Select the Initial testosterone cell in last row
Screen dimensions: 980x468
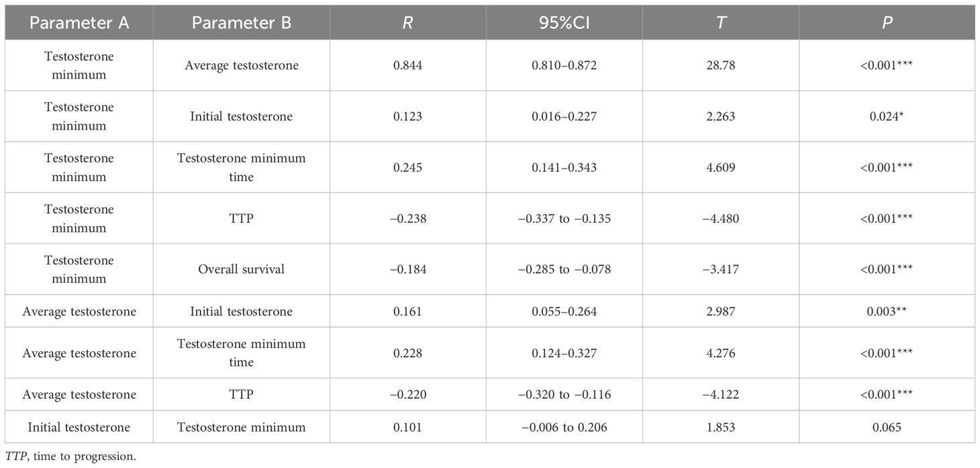click(79, 426)
